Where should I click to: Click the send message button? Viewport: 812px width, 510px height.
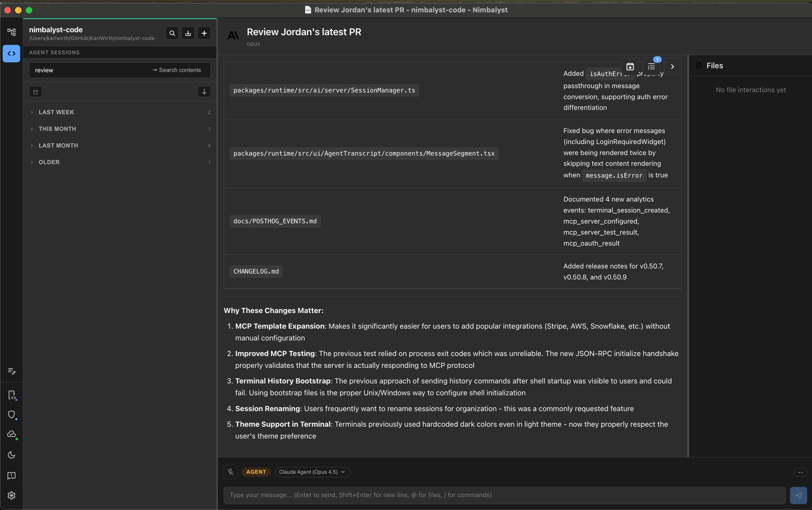798,495
